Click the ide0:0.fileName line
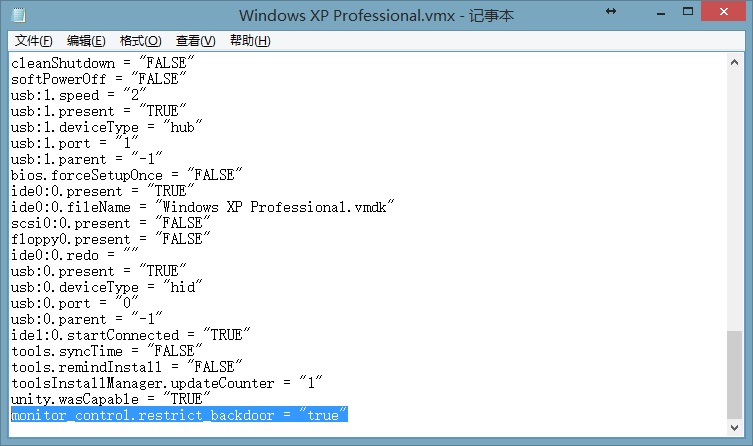The image size is (753, 446). pyautogui.click(x=202, y=207)
